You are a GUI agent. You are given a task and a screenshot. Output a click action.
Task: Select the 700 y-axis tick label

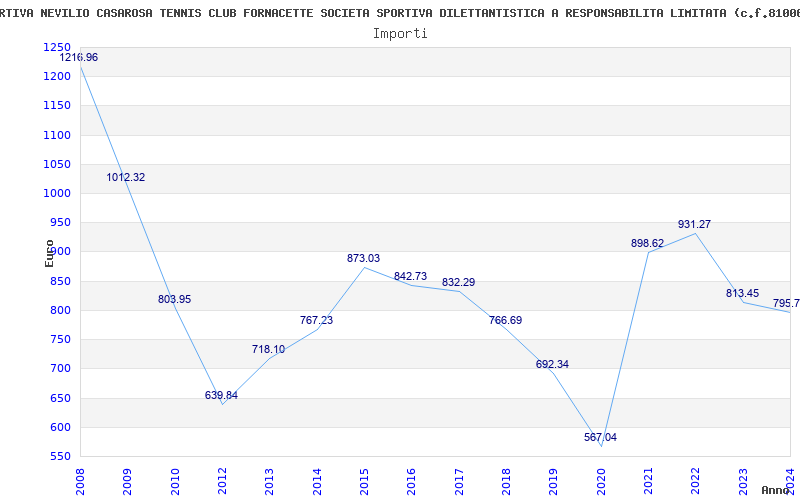pos(60,368)
